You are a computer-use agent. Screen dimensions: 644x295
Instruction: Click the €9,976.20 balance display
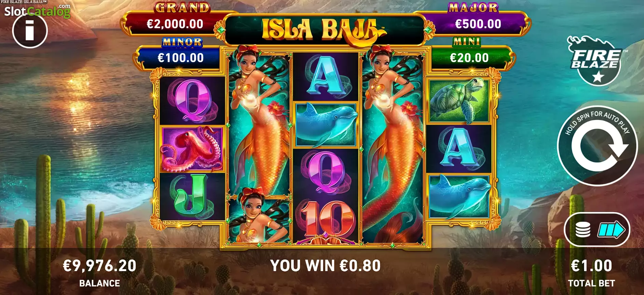[99, 266]
